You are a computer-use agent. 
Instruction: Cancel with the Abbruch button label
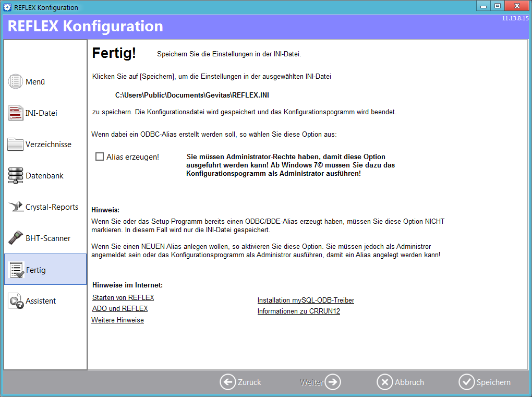(x=409, y=382)
